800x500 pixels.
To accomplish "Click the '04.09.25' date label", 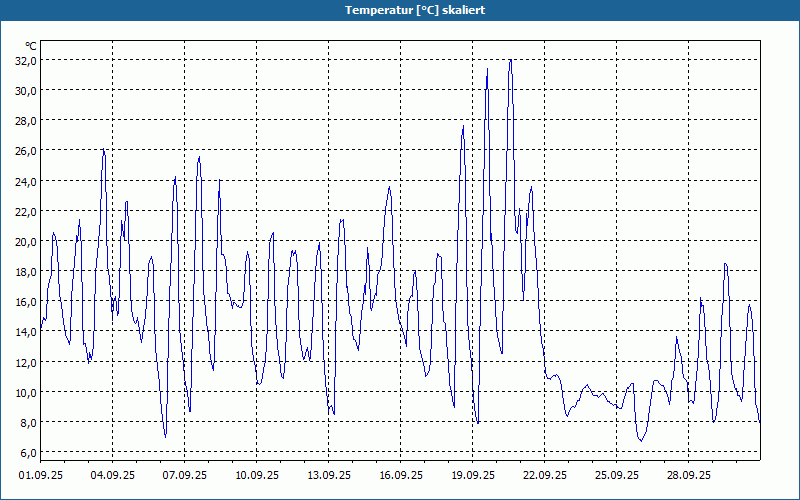I will tap(113, 475).
